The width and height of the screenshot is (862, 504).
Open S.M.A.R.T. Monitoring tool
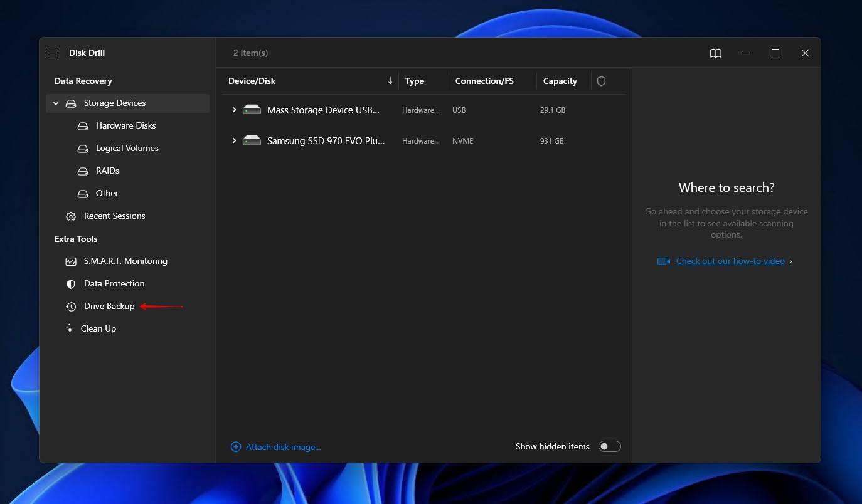[125, 261]
